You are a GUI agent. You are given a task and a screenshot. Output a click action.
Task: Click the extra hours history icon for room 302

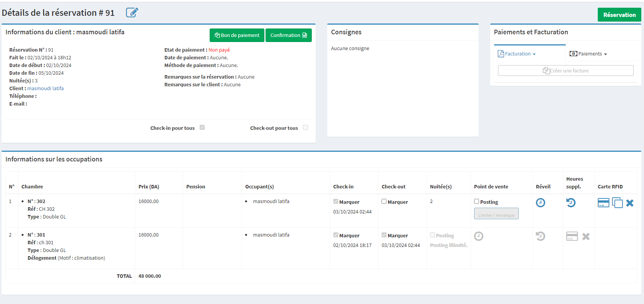tap(571, 203)
